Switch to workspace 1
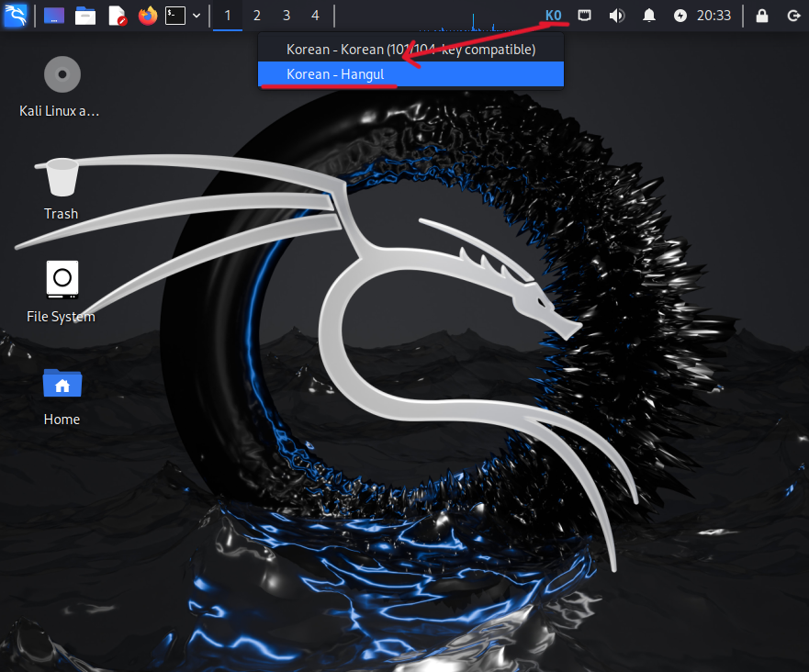Screen dimensions: 809x672 click(228, 16)
